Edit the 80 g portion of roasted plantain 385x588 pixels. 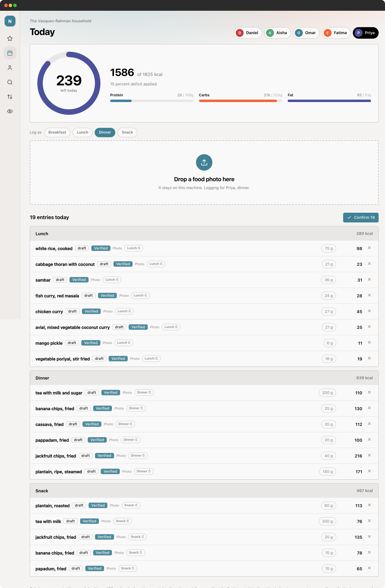click(329, 506)
